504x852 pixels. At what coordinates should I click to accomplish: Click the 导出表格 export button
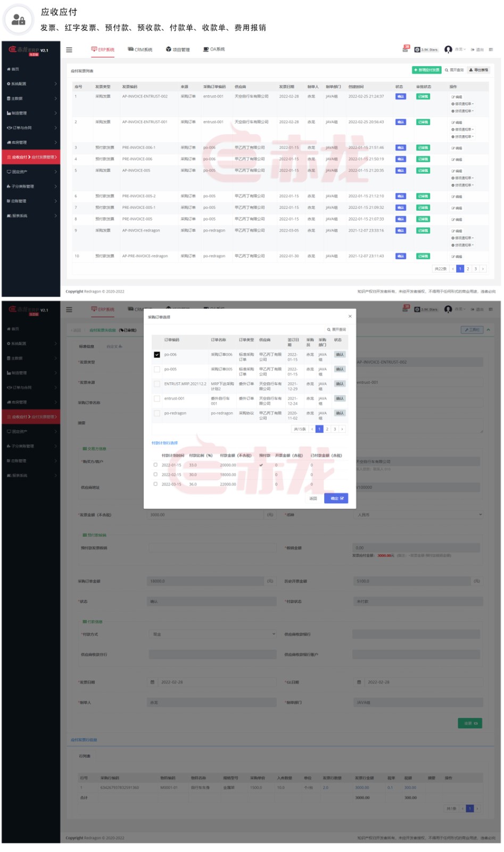(478, 70)
